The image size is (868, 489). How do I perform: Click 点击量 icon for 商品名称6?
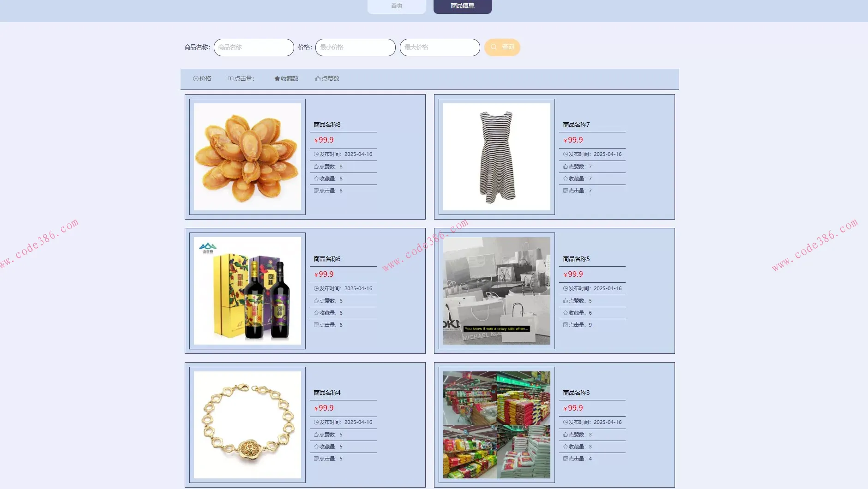[316, 325]
